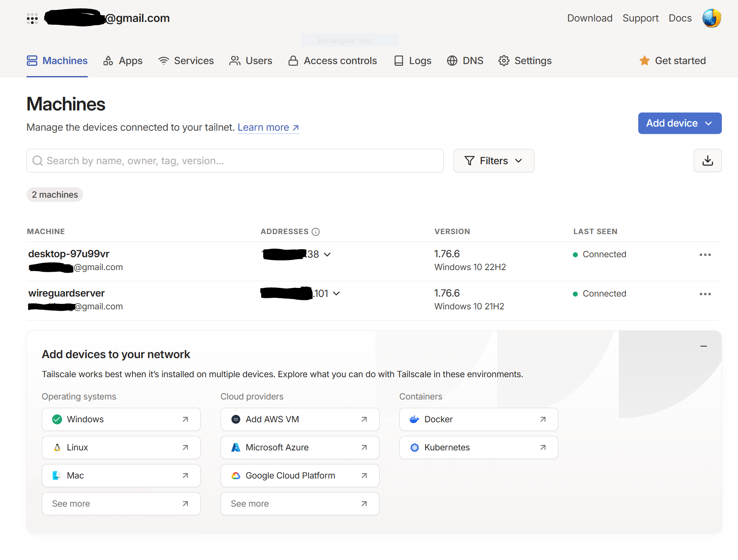Click the AWS logo icon
Viewport: 738px width, 560px height.
pos(236,419)
